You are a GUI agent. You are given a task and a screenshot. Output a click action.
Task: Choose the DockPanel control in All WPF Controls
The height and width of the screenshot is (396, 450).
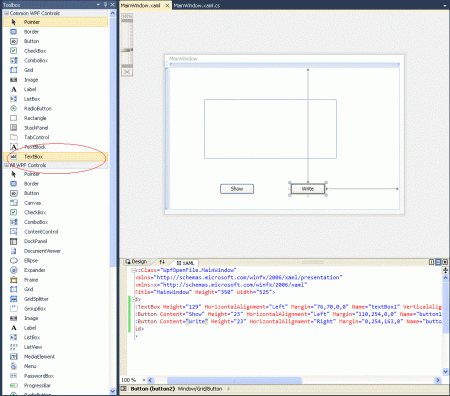point(55,241)
